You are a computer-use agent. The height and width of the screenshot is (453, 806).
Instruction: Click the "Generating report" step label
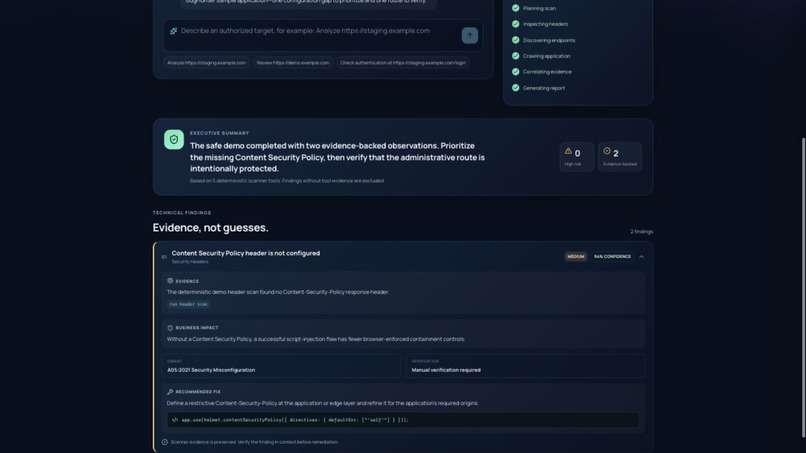click(x=544, y=88)
